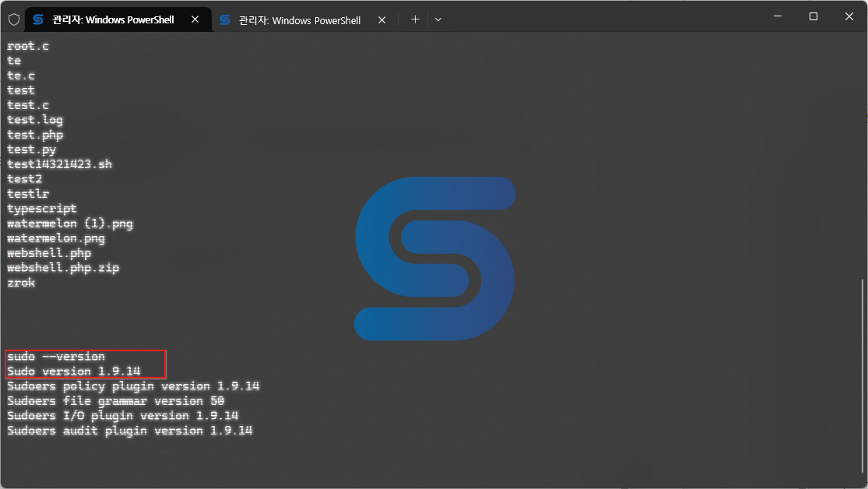
Task: Click the first tab's S profile icon
Action: (x=38, y=19)
